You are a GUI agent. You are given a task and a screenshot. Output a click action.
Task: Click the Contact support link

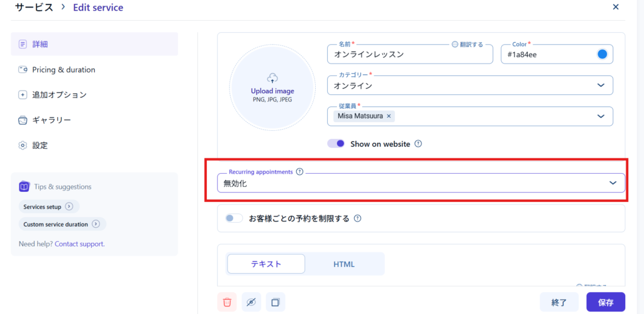(x=79, y=244)
